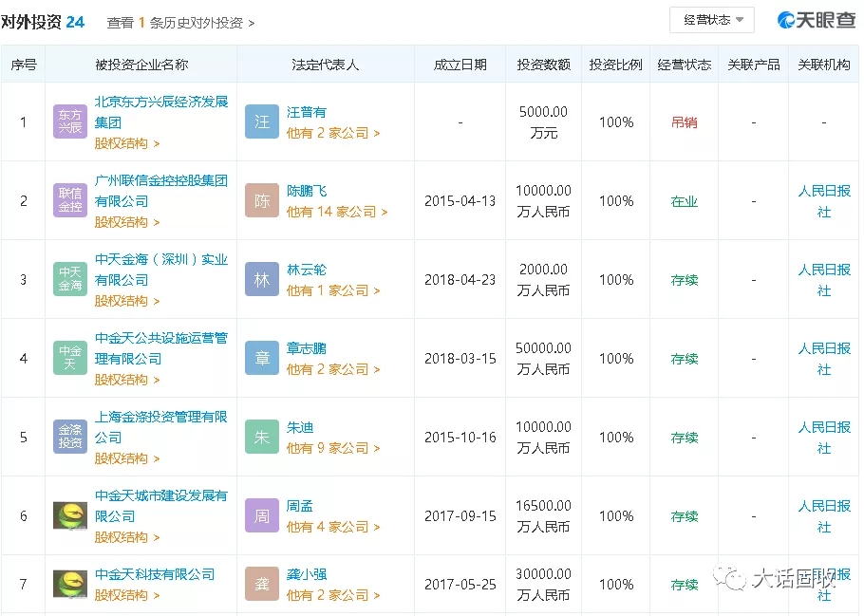864x616 pixels.
Task: Click the 汪 avatar for 汪普有
Action: pos(262,121)
